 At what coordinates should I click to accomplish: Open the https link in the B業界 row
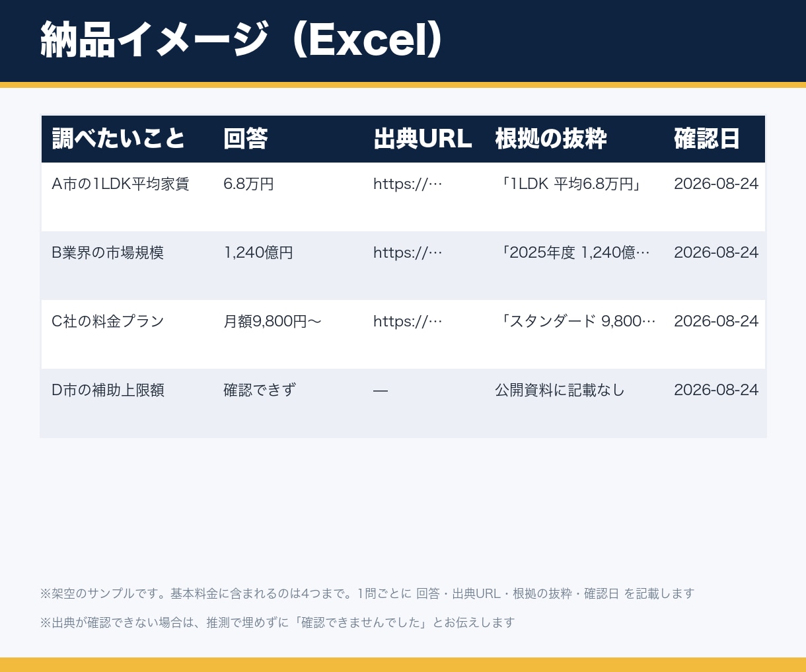pyautogui.click(x=408, y=252)
